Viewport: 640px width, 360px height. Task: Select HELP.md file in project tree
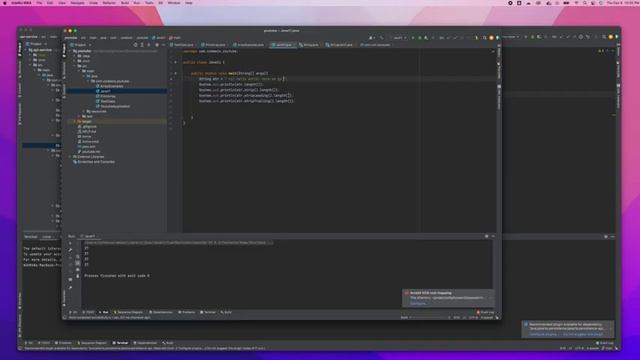pyautogui.click(x=87, y=131)
